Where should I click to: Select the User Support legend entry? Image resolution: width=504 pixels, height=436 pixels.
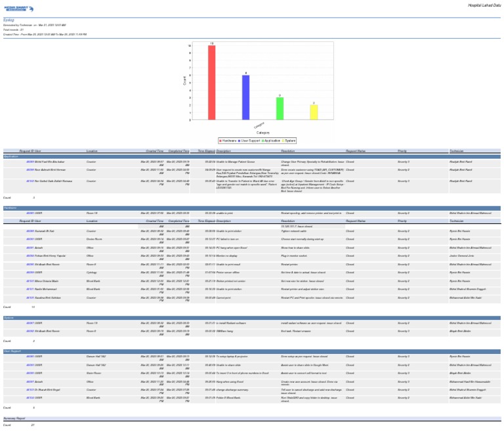click(x=251, y=140)
